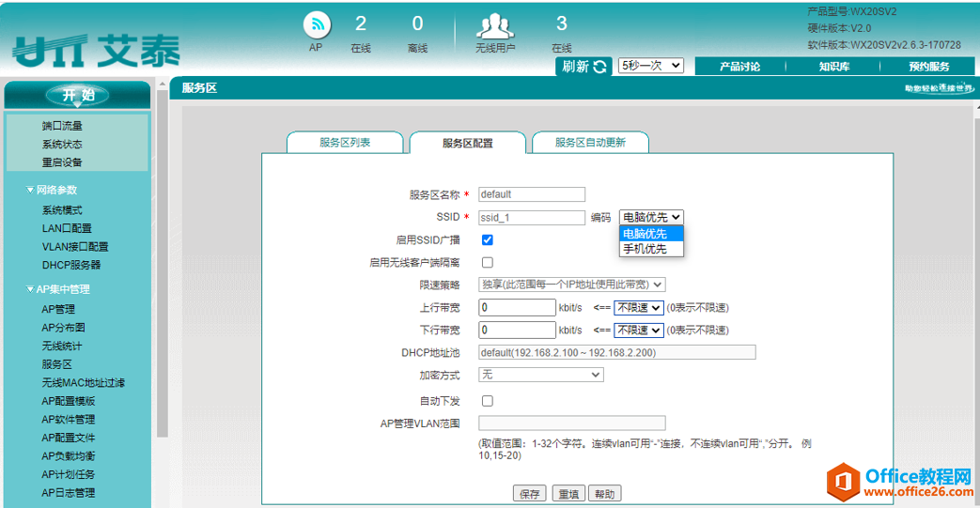This screenshot has width=980, height=508.
Task: Click the SSID input field
Action: (532, 218)
